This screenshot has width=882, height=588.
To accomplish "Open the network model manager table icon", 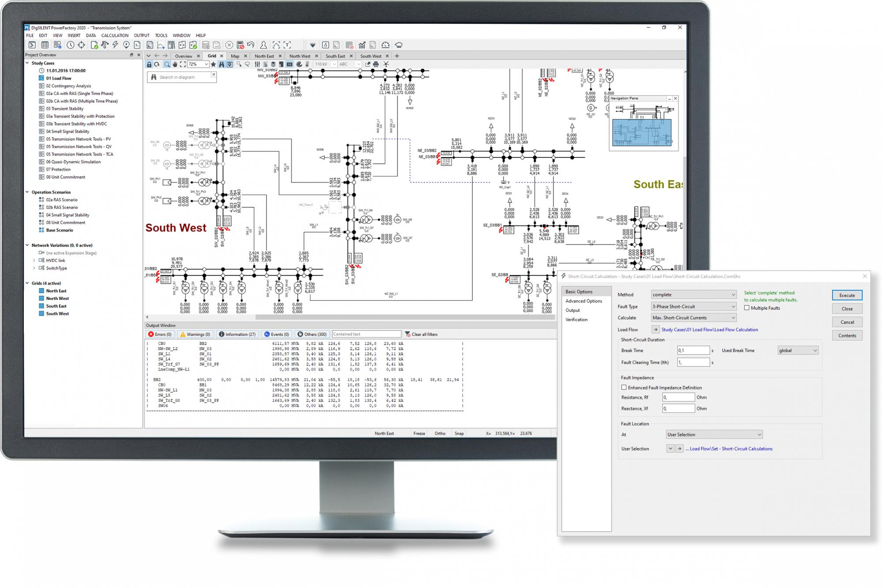I will [x=45, y=45].
